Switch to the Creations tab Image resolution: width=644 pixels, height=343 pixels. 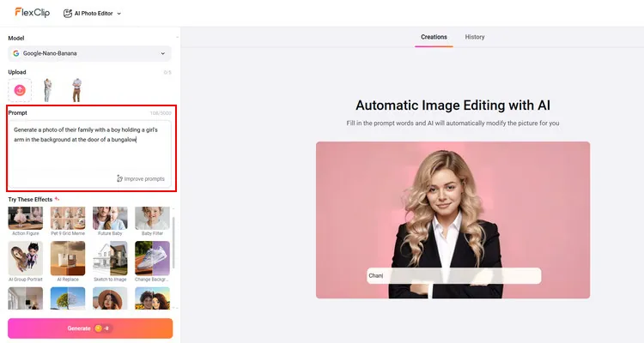coord(434,37)
